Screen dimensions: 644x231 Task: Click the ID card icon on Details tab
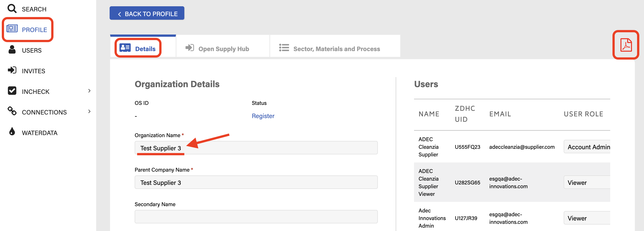[125, 47]
